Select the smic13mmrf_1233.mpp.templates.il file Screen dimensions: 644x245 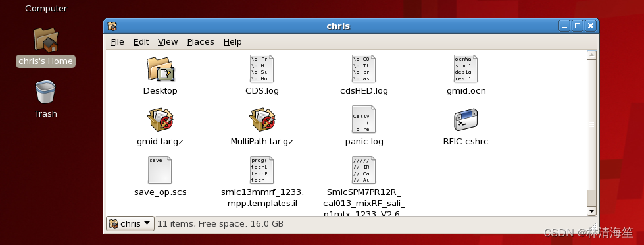tap(262, 170)
